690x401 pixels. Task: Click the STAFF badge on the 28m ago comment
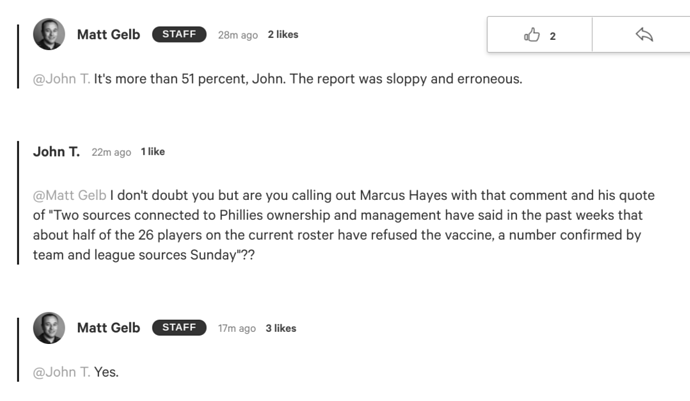tap(179, 35)
